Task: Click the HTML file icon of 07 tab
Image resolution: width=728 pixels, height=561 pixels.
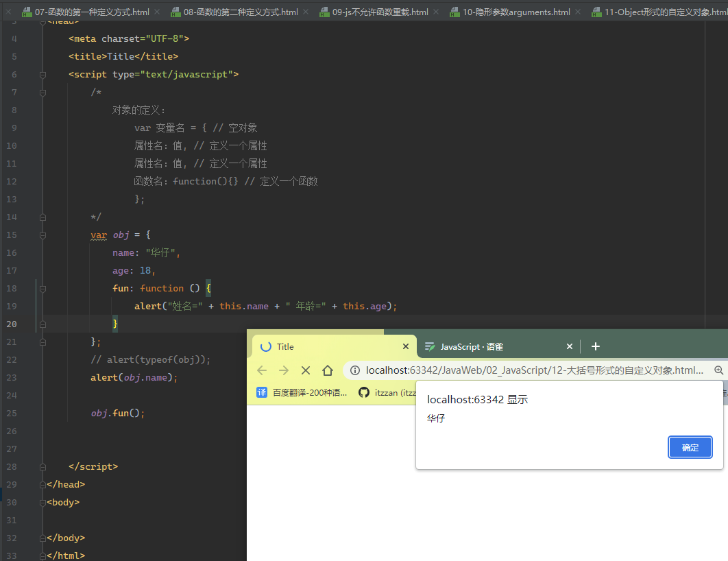Action: point(27,12)
